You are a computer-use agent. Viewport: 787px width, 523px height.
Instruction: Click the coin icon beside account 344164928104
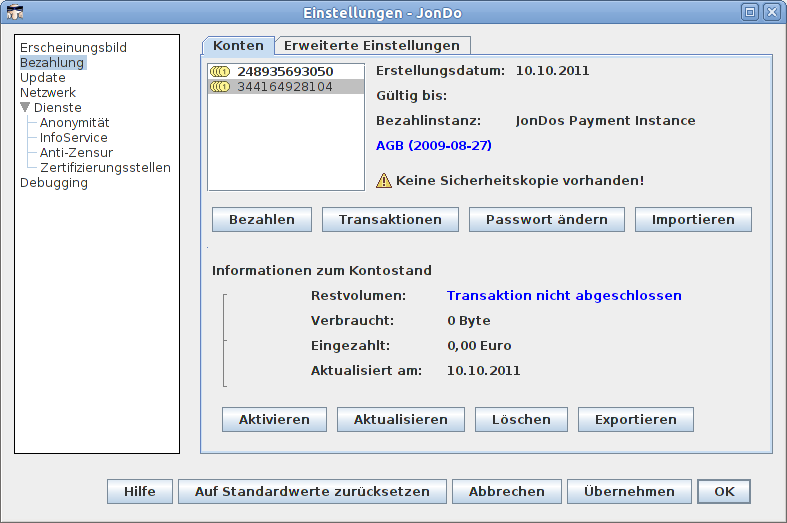220,86
